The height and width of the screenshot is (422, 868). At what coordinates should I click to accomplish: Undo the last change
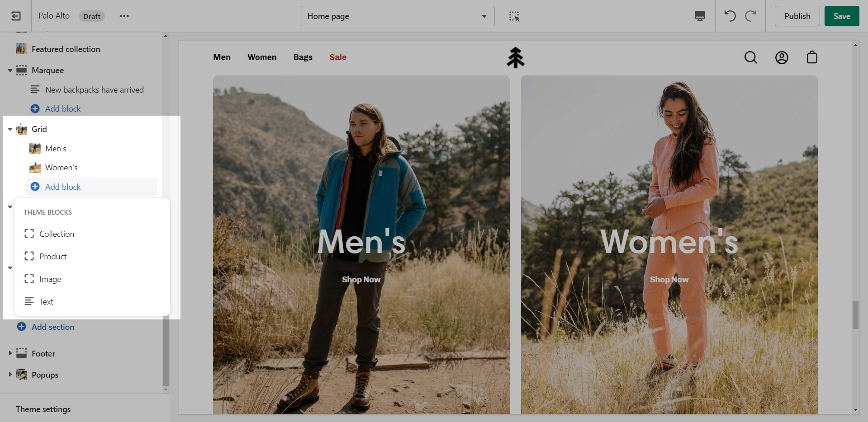tap(730, 16)
